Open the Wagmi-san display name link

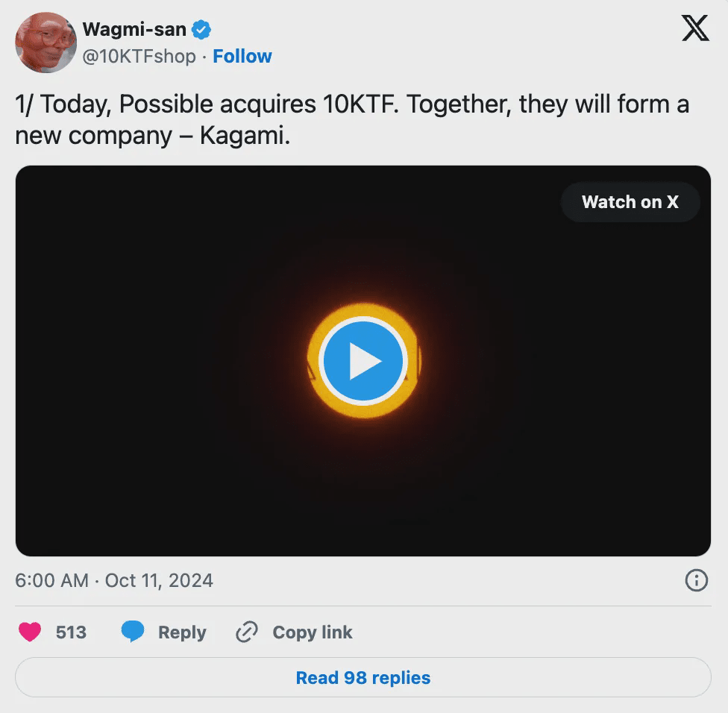pyautogui.click(x=134, y=30)
